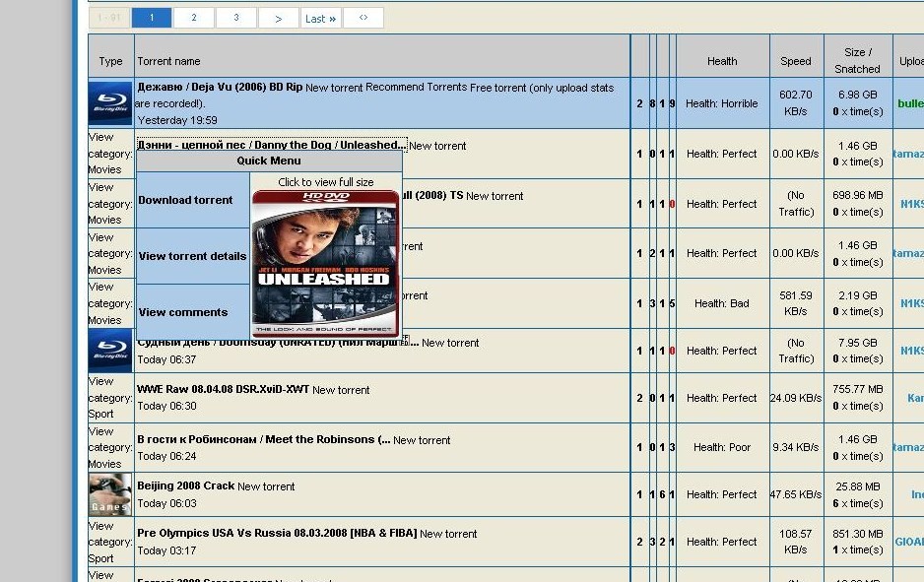Click the 851.30 MB size for Pre Olympics
Image resolution: width=924 pixels, height=582 pixels.
click(857, 534)
